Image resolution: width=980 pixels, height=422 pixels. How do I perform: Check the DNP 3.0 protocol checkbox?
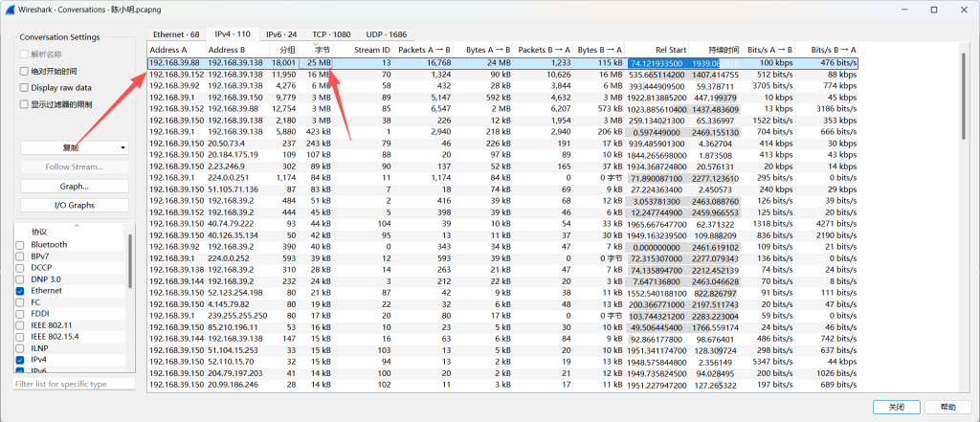pos(20,279)
